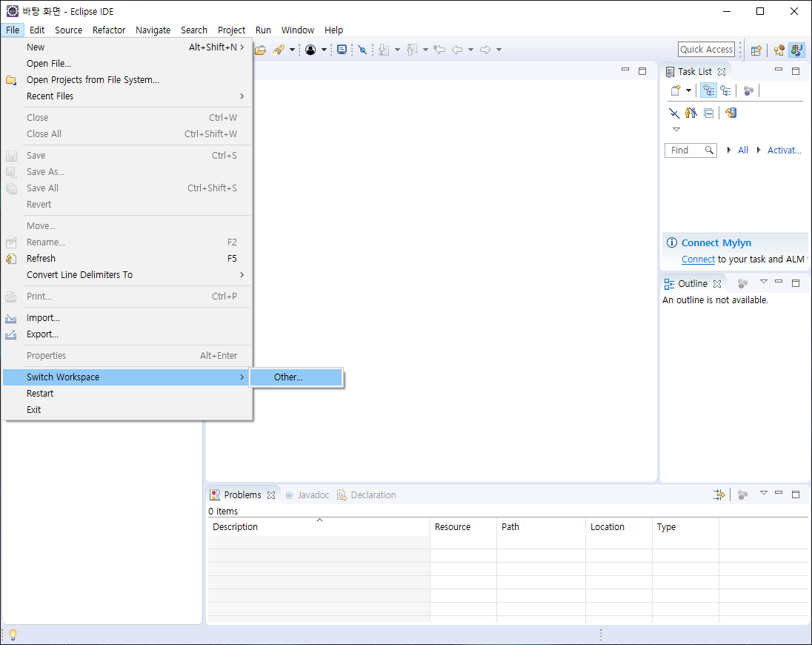Toggle Scheduled presentation in Task List
The width and height of the screenshot is (812, 645).
tap(725, 90)
